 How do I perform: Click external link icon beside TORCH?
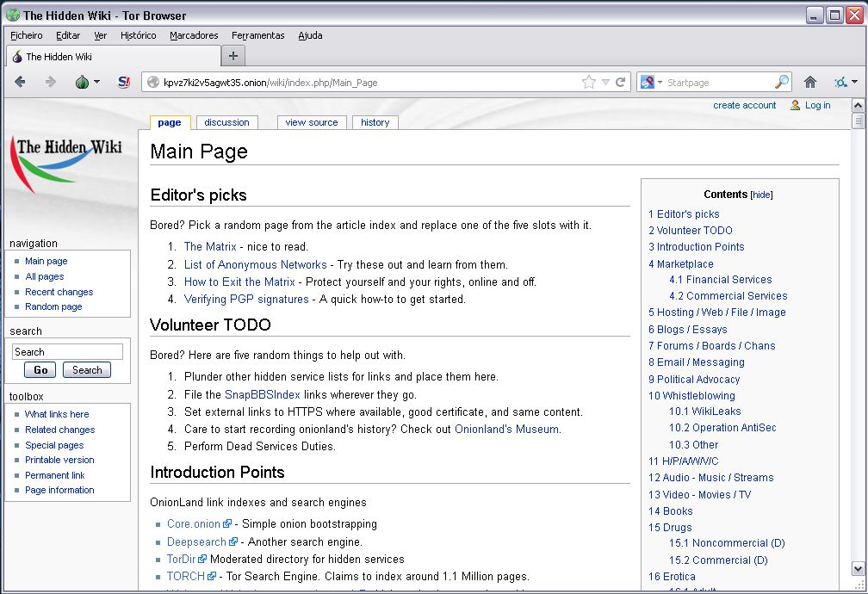(x=212, y=576)
